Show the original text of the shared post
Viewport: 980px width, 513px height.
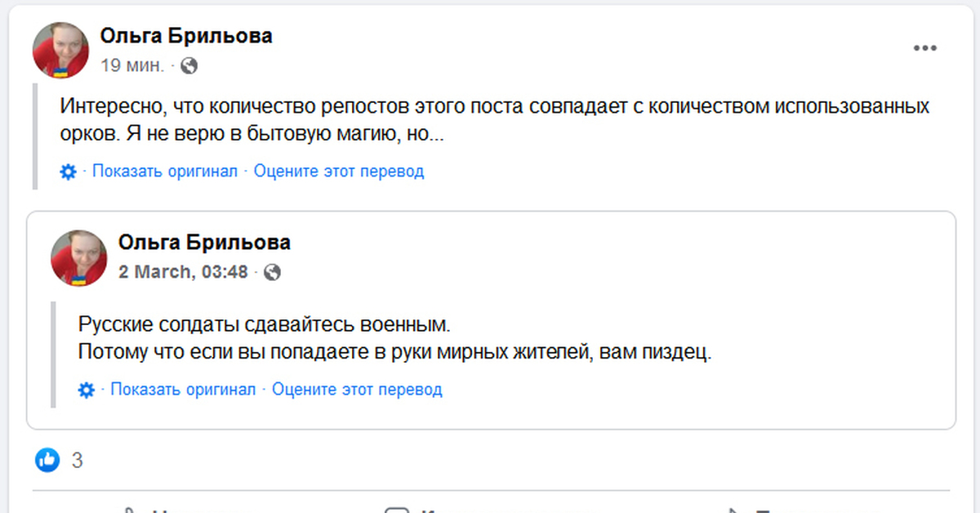coord(183,390)
